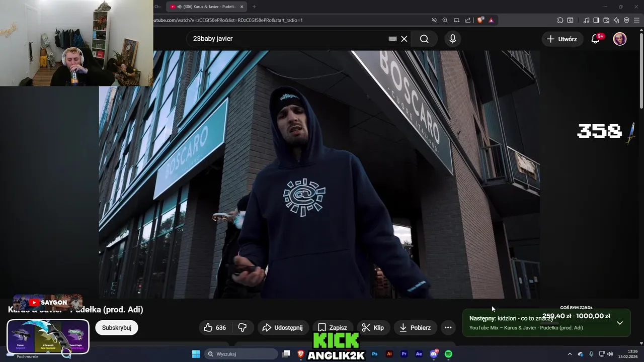Click the Wyszukaj taskbar search box
The image size is (644, 362).
click(242, 354)
